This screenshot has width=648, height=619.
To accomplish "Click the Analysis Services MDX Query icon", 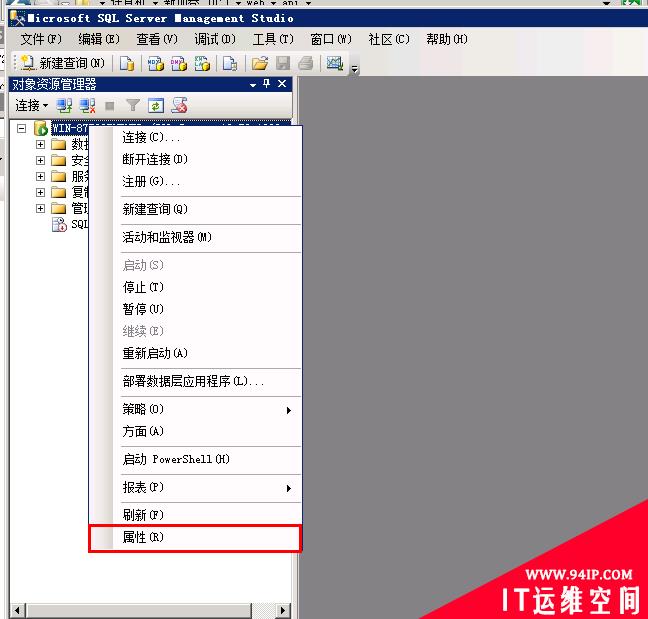I will tap(156, 64).
